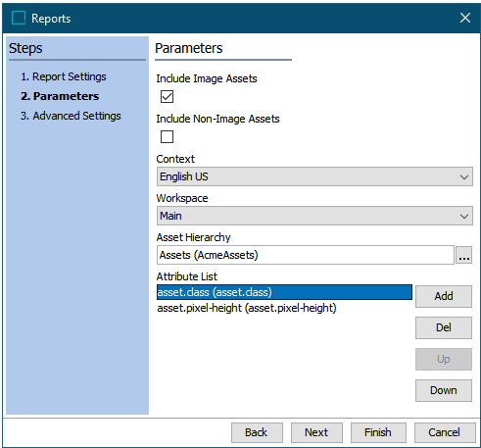Click the Del attribute button
Viewport: 481px width, 448px height.
[444, 327]
